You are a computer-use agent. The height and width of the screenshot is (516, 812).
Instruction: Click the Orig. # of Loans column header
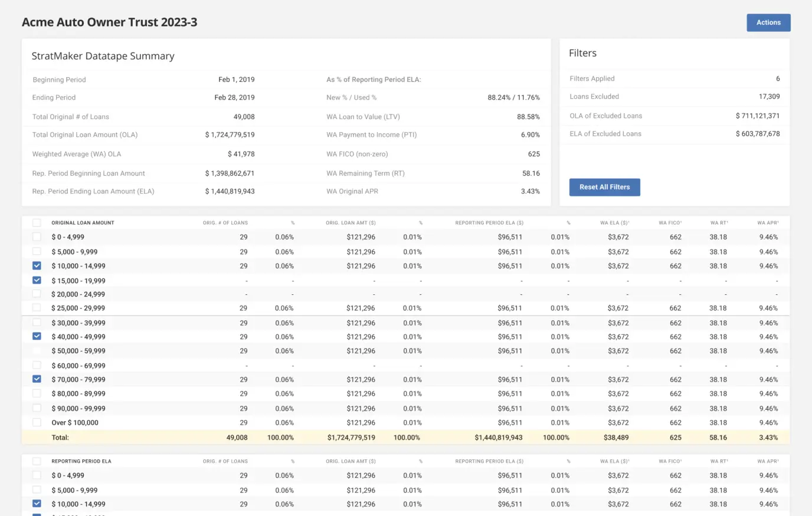(225, 223)
